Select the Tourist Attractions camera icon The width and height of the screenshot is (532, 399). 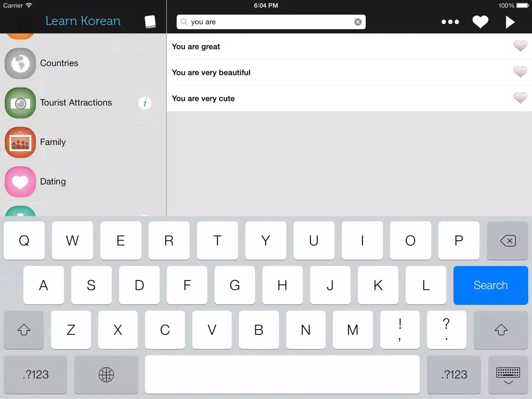click(20, 103)
